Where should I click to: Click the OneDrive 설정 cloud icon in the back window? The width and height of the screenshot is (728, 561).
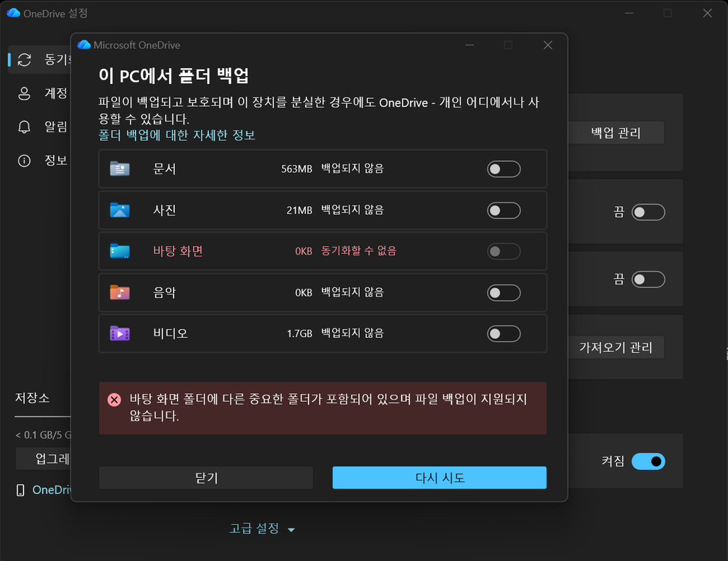14,13
